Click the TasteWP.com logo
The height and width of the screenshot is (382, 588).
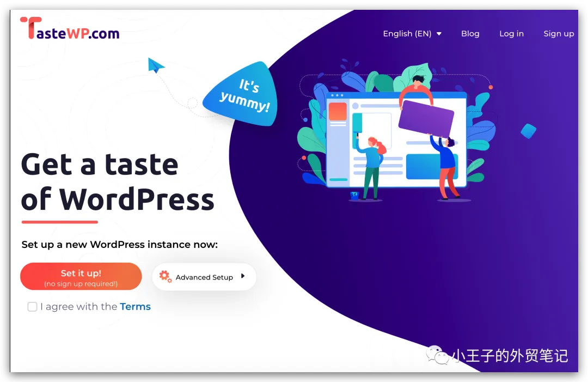pos(70,28)
